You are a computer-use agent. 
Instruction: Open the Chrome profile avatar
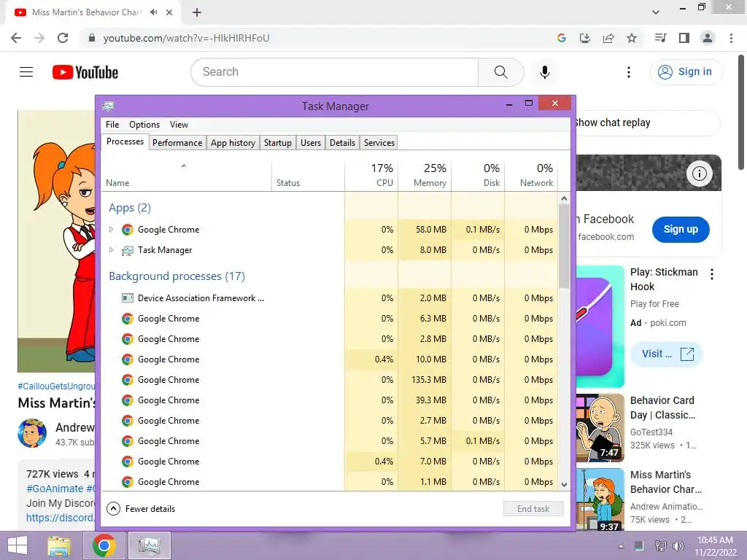pyautogui.click(x=708, y=38)
